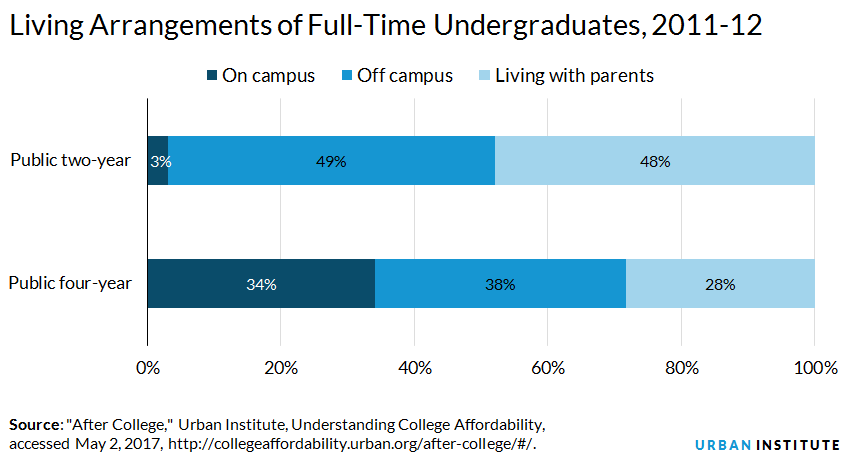This screenshot has width=857, height=465.
Task: Select the 34% on-campus segment for four-year
Action: click(x=261, y=284)
